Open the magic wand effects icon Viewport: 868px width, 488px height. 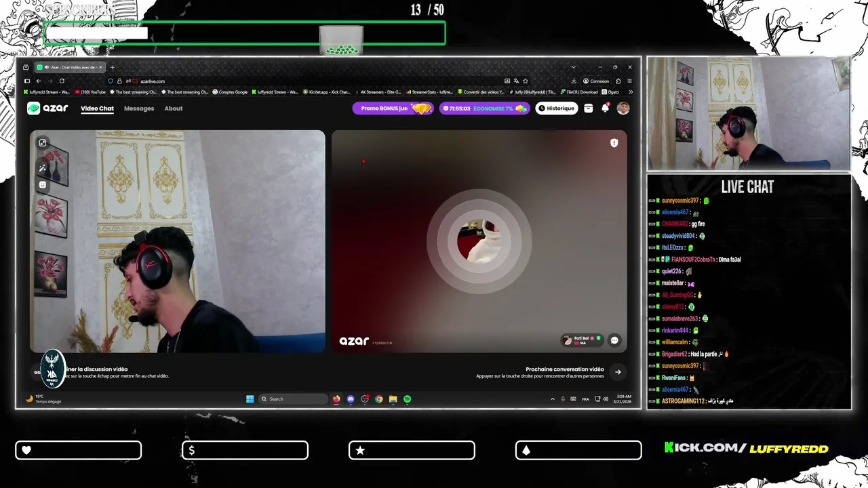tap(43, 167)
